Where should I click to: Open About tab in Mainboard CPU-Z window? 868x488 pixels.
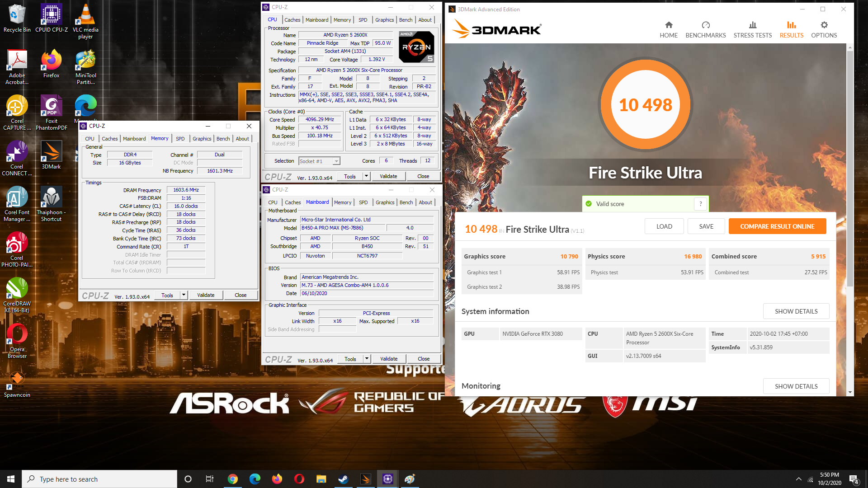tap(425, 202)
